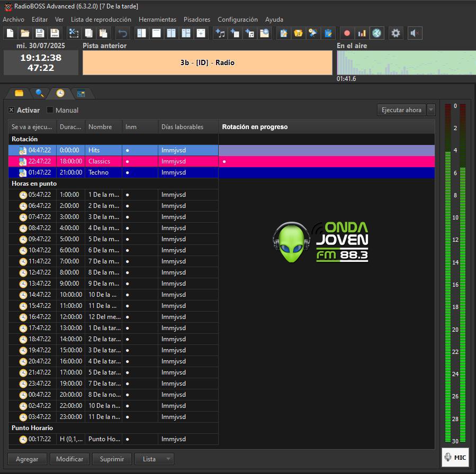Click the pink Classics rotation progress bar

[327, 161]
